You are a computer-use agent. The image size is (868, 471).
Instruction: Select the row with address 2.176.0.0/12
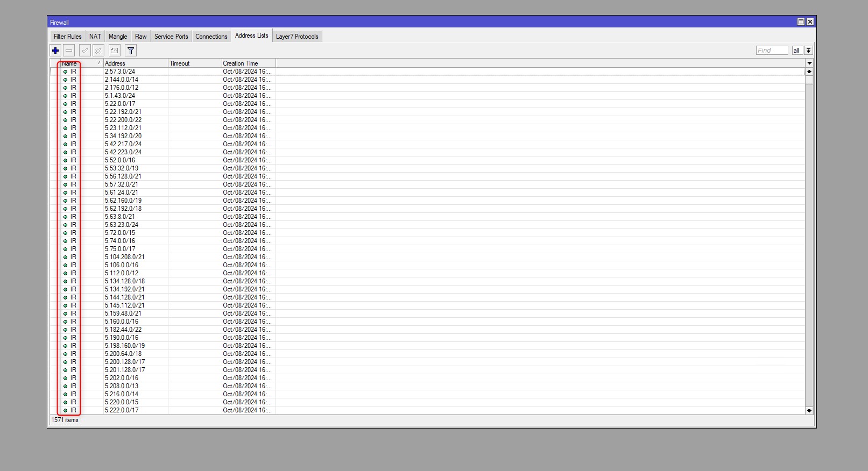(428, 88)
